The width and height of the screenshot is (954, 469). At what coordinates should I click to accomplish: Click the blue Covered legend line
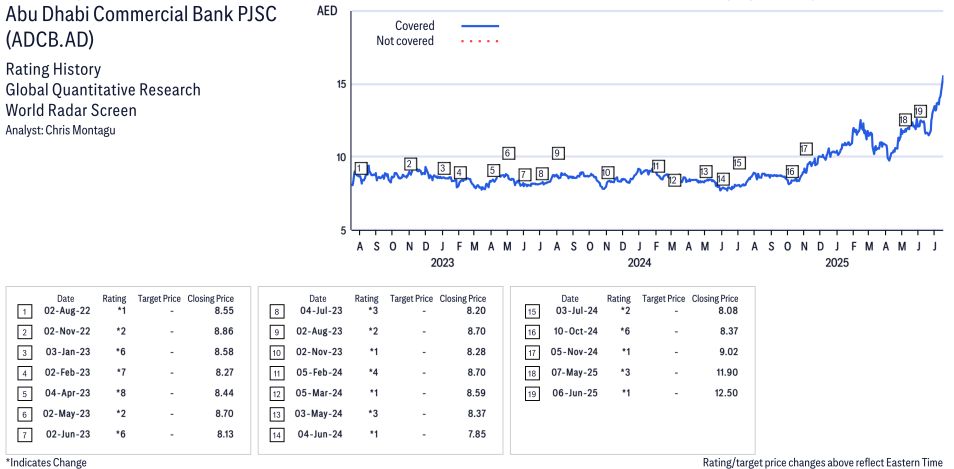click(x=480, y=26)
